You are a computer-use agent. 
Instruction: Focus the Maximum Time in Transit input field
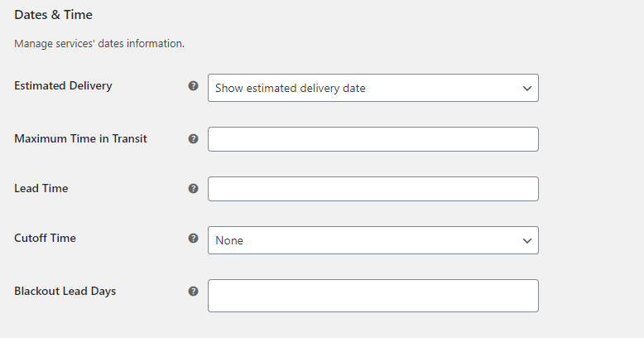[373, 139]
